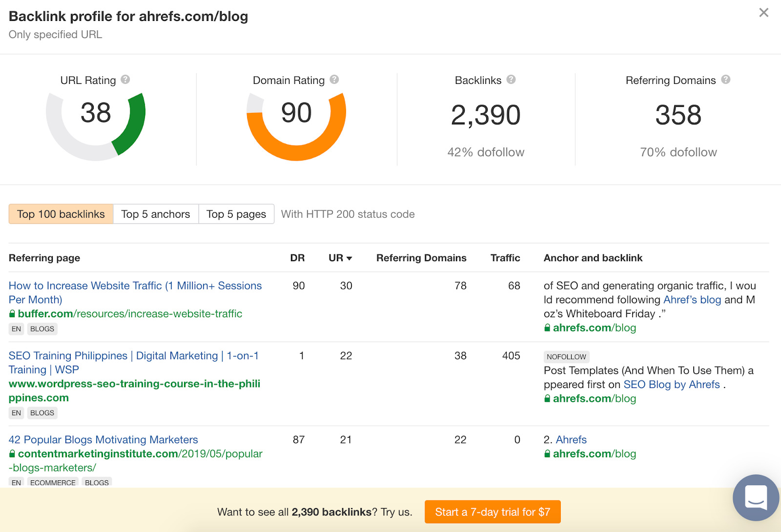The height and width of the screenshot is (532, 781).
Task: Select the ECOMMERCE tag
Action: (53, 482)
